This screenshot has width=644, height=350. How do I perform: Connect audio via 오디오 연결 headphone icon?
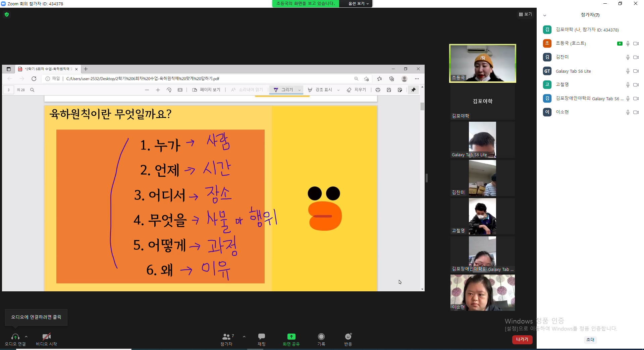click(x=15, y=339)
